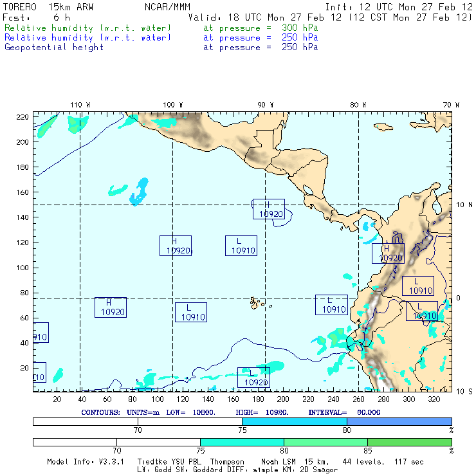Image resolution: width=476 pixels, height=476 pixels.
Task: Click the '300 hPa' pressure value
Action: [300, 28]
